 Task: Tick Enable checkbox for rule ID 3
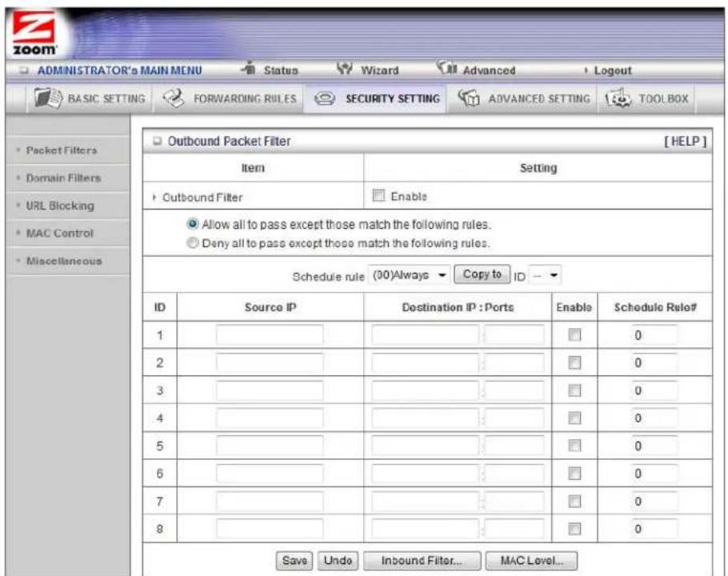[574, 390]
